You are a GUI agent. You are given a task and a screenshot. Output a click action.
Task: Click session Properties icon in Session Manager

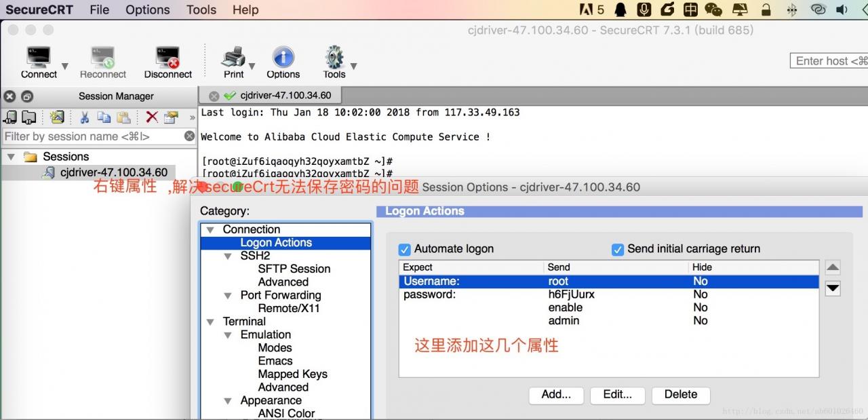(171, 117)
